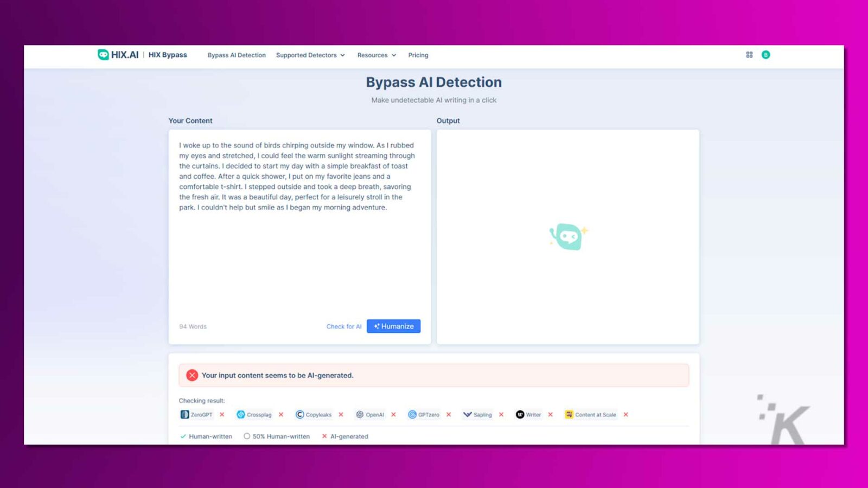
Task: Click the red error circle in alert banner
Action: pos(192,375)
